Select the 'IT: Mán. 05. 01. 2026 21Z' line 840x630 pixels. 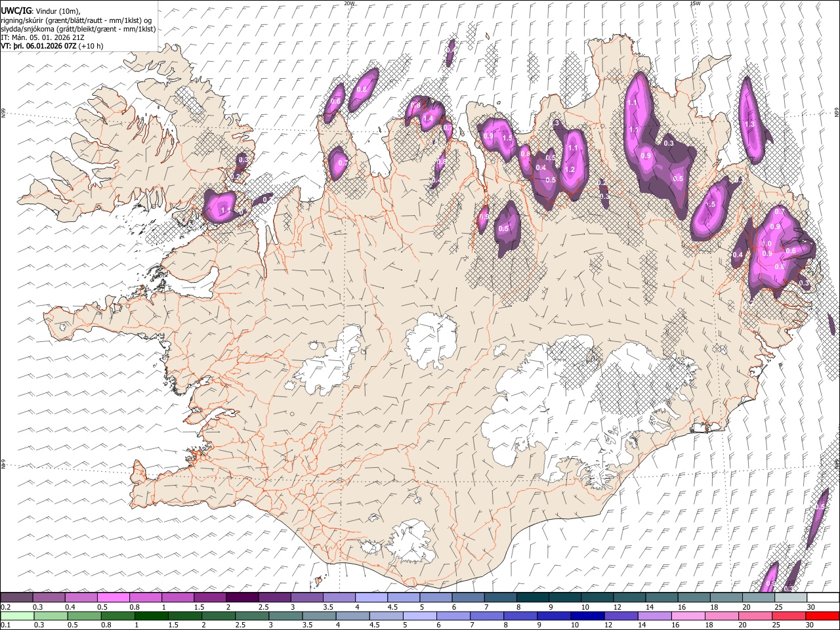43,37
